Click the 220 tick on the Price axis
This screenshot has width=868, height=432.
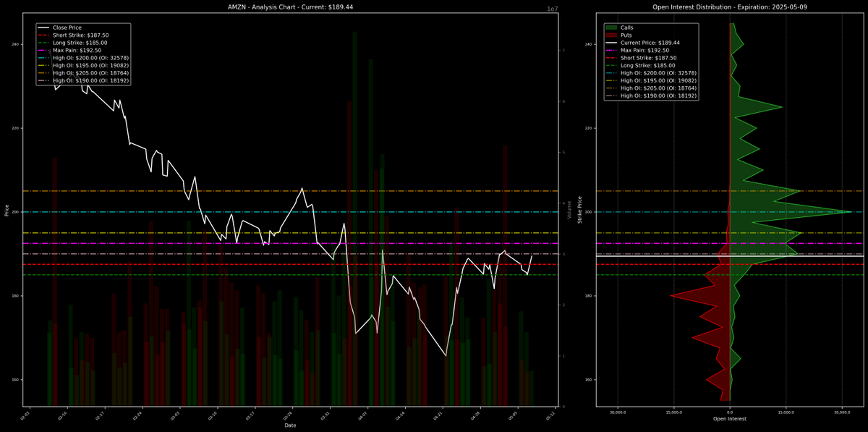pos(15,128)
